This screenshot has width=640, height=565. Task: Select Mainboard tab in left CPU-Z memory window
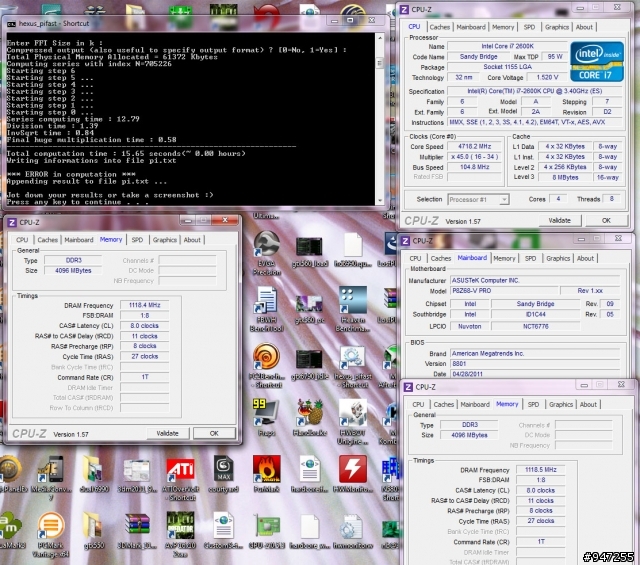[79, 240]
